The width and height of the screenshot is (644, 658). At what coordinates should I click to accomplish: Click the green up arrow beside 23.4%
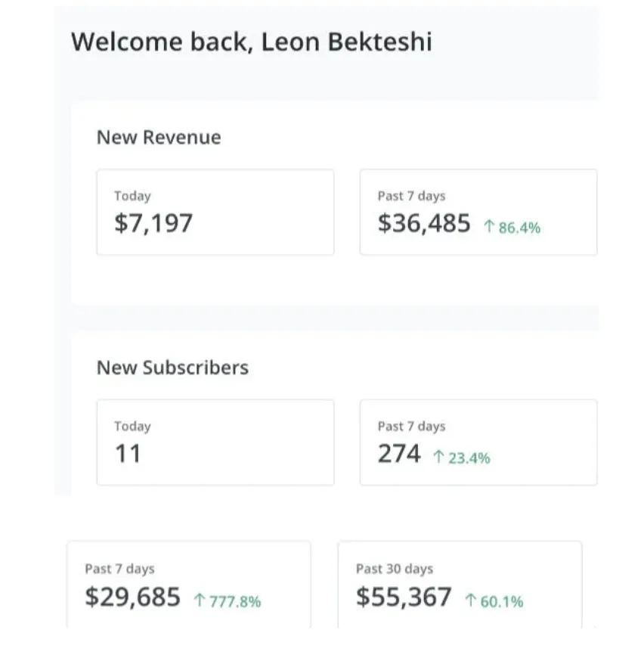tap(438, 457)
